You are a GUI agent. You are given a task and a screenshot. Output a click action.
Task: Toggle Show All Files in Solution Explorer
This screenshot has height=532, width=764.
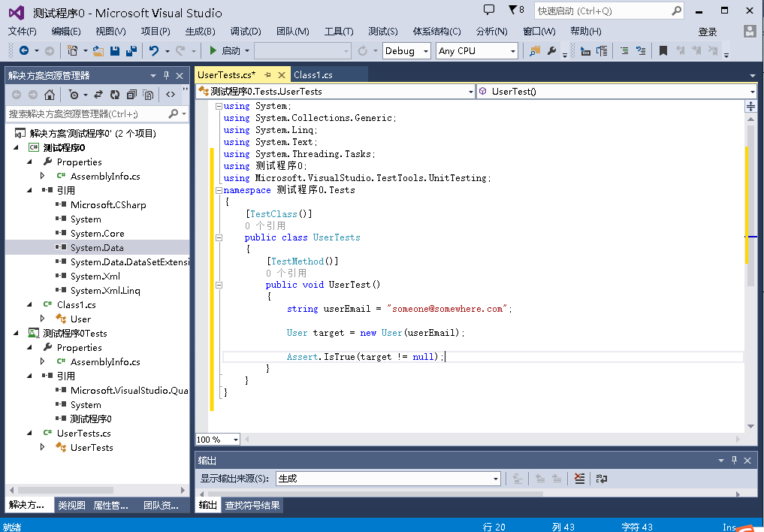pos(148,95)
